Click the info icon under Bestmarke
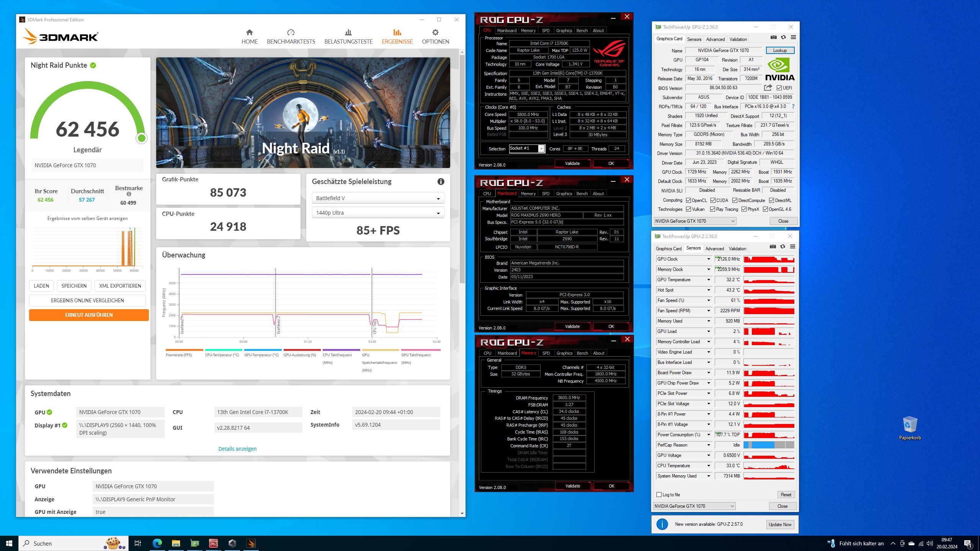Screen dimensions: 980x551 pos(129,194)
